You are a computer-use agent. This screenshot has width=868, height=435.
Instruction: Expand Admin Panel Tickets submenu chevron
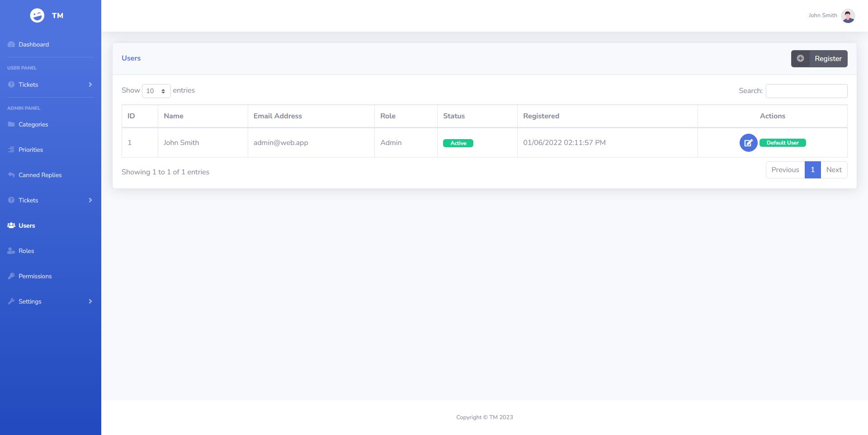point(90,200)
